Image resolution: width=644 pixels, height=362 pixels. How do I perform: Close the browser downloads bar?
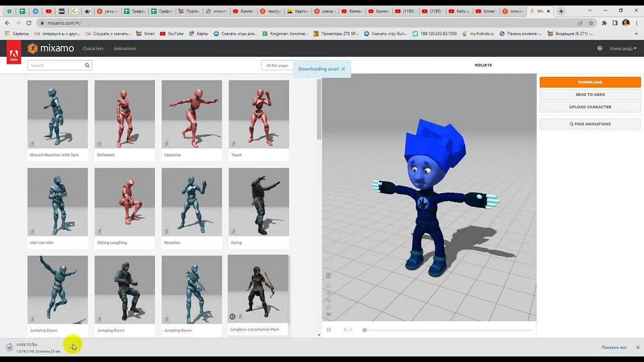pos(637,347)
